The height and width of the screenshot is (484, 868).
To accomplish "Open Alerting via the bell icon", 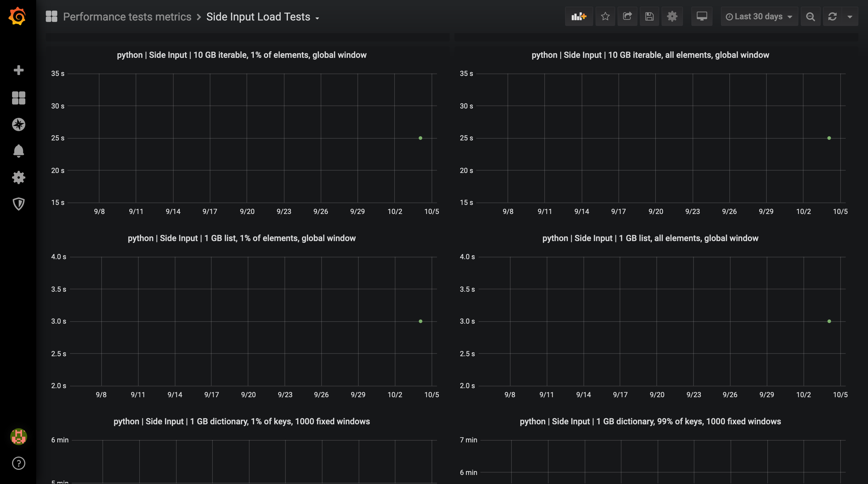I will pyautogui.click(x=18, y=151).
